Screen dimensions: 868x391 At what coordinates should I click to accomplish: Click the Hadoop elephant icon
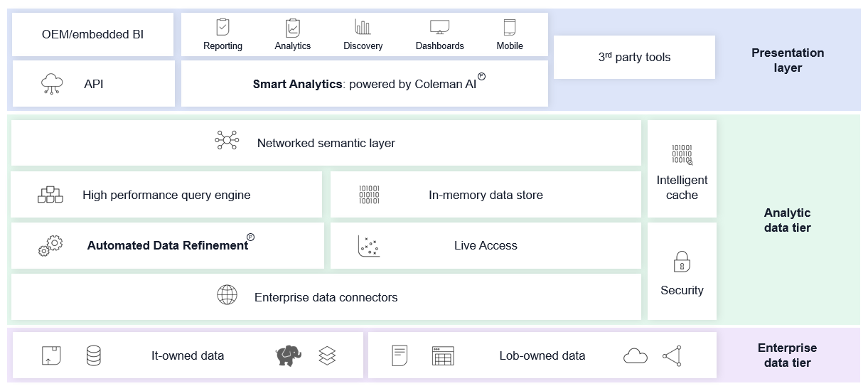click(x=288, y=355)
